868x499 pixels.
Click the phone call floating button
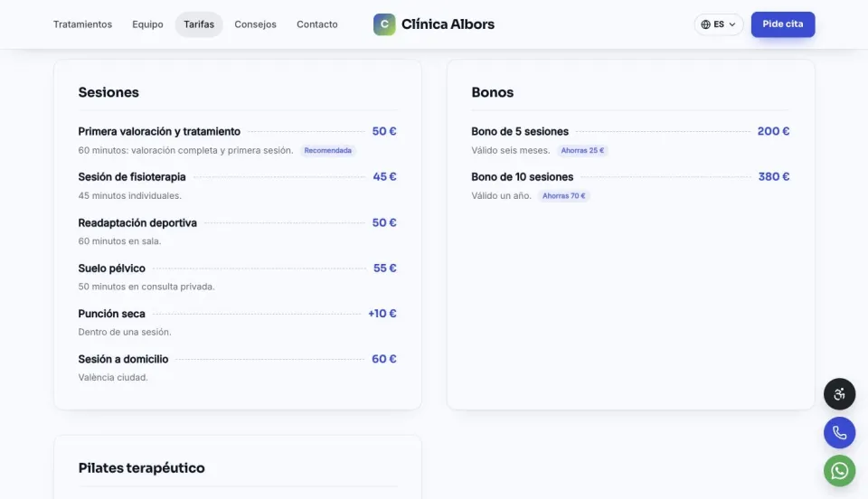(839, 433)
